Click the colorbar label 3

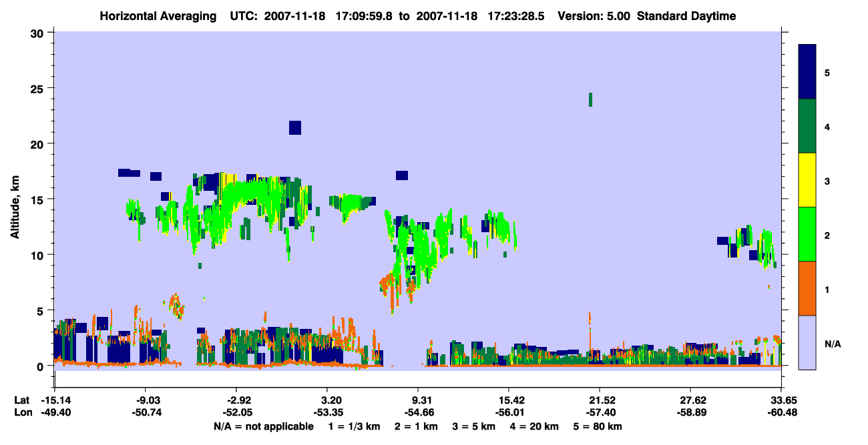click(827, 180)
